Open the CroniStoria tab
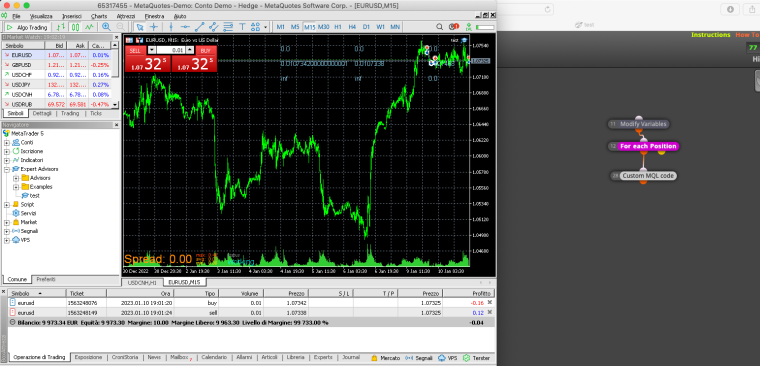 coord(125,357)
